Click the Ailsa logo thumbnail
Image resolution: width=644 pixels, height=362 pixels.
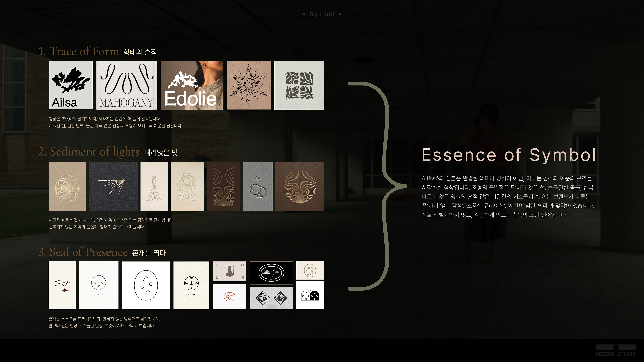tap(71, 85)
